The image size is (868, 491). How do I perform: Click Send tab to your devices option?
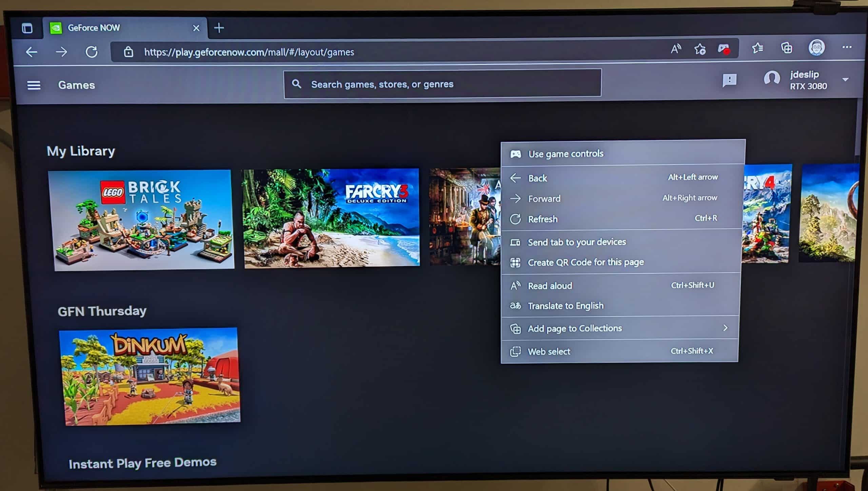tap(576, 241)
